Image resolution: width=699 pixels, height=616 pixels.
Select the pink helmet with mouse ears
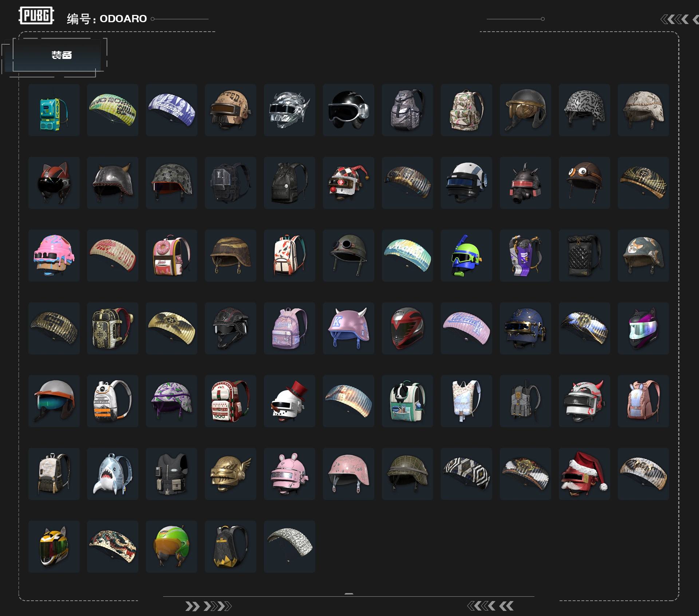coord(290,474)
